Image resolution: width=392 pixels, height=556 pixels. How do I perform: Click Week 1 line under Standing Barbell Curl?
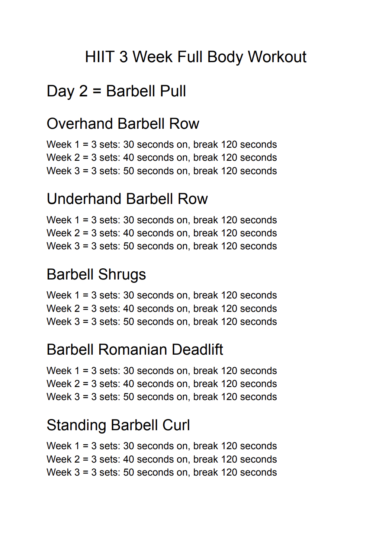(x=161, y=446)
